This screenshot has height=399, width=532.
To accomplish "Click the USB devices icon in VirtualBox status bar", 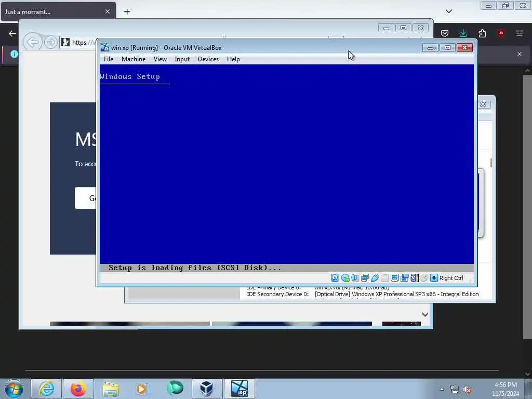I will (x=375, y=278).
